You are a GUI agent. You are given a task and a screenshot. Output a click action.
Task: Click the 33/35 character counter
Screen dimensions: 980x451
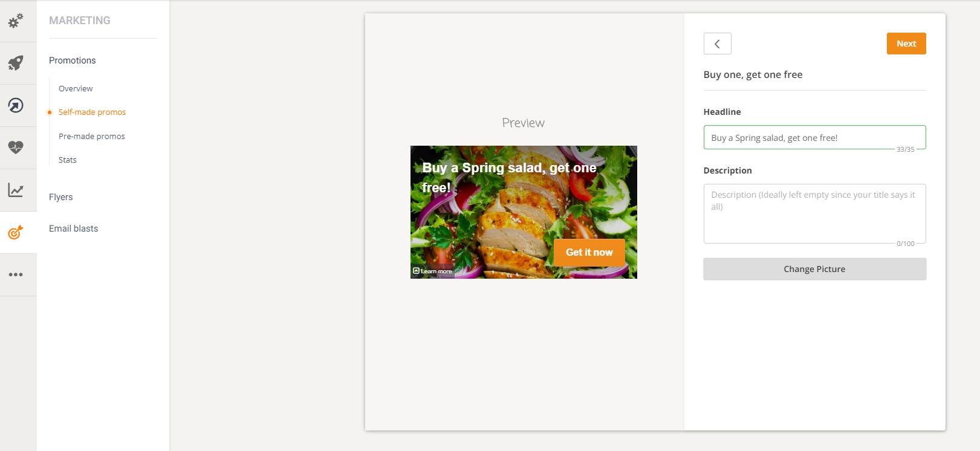[x=906, y=149]
